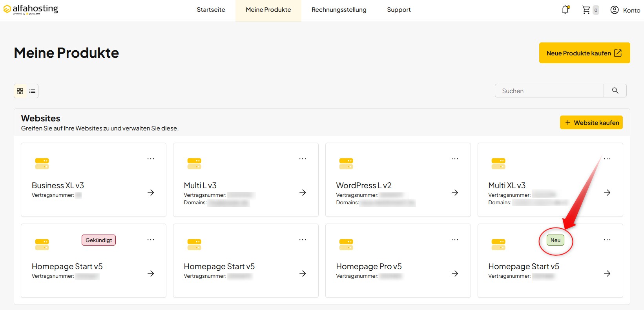Viewport: 644px width, 310px height.
Task: Click the Gekündigt status badge
Action: pyautogui.click(x=99, y=240)
